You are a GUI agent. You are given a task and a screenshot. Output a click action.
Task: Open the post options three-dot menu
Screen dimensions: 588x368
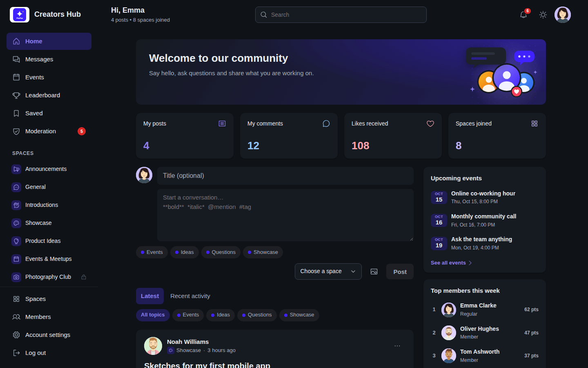tap(397, 346)
